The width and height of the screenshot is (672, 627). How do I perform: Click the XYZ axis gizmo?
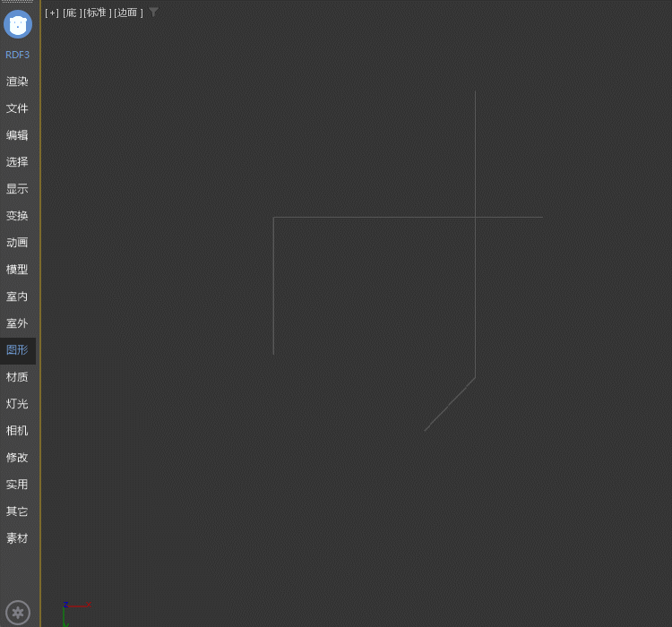point(72,611)
